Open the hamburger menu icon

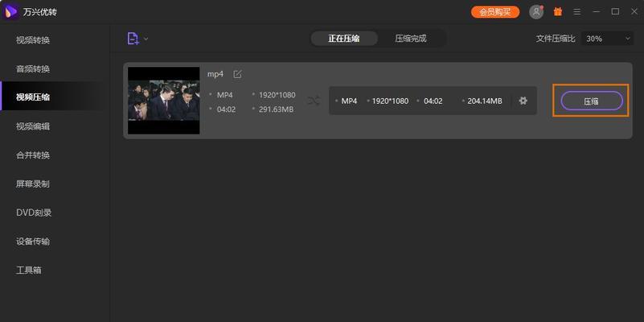tap(577, 12)
